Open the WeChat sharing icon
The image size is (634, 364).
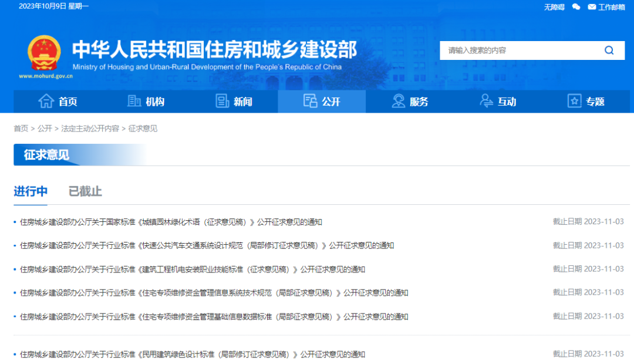click(x=576, y=6)
